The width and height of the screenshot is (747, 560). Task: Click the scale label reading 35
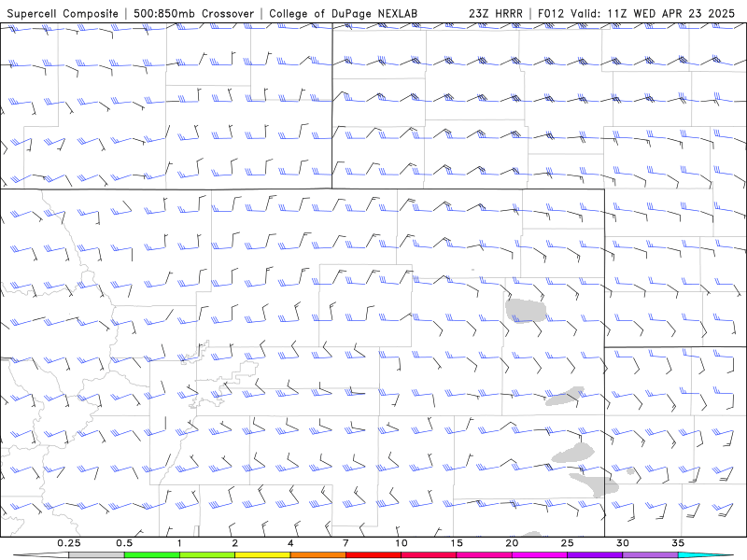pyautogui.click(x=678, y=543)
